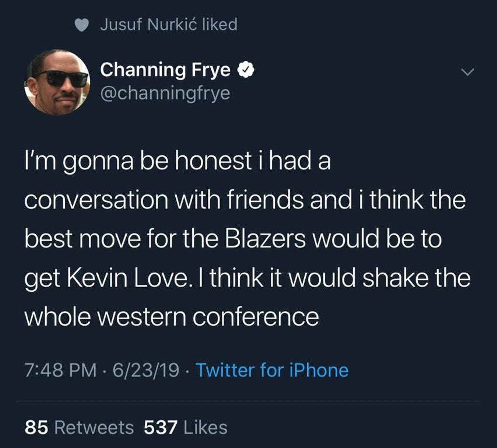Open the Retweets label
The height and width of the screenshot is (448, 497).
[94, 428]
